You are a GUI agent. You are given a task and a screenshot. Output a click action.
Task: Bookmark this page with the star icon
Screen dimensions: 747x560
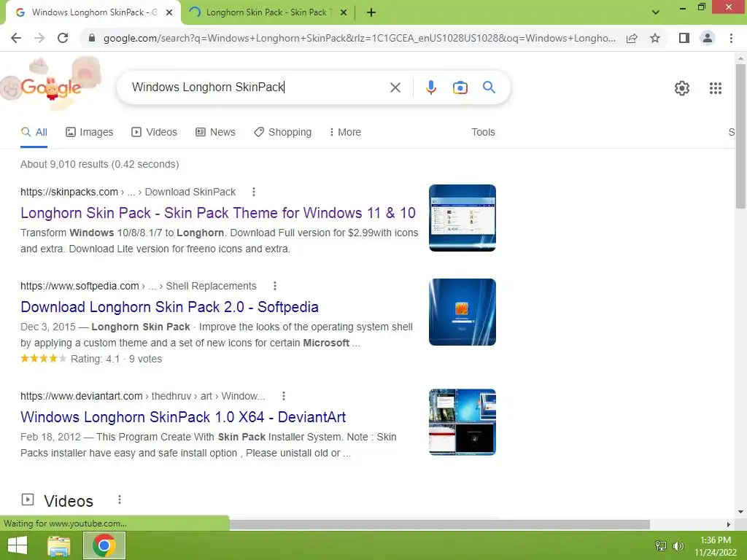[655, 38]
